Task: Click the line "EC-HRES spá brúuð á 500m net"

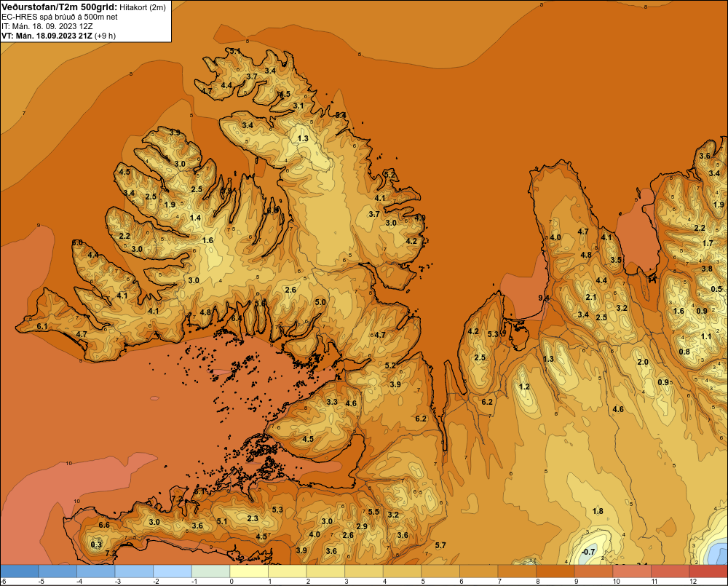Action: (x=60, y=17)
